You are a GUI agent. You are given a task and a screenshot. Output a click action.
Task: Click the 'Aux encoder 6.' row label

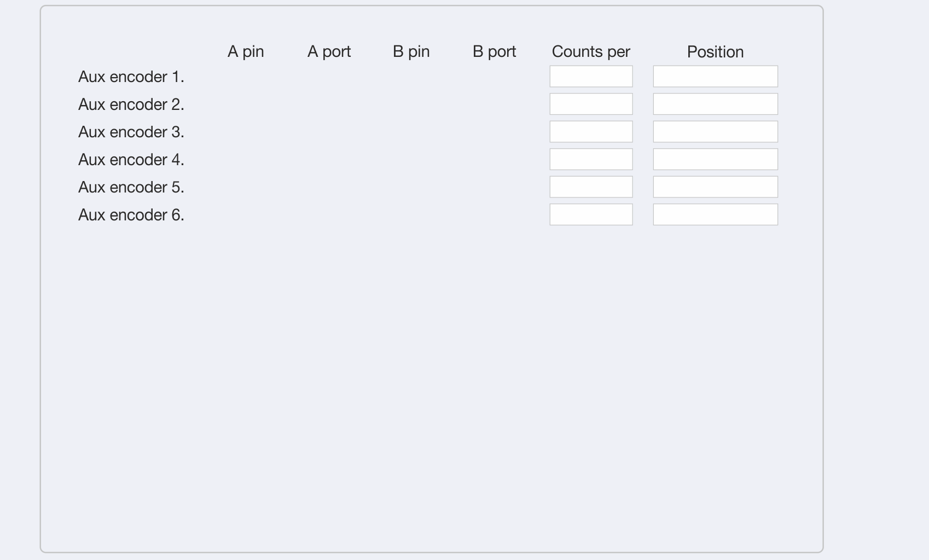[x=131, y=215]
